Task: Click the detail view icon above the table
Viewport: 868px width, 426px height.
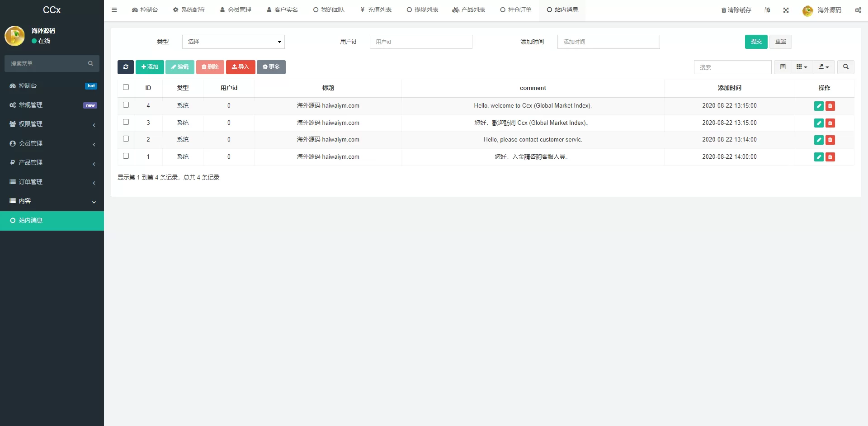Action: 783,67
